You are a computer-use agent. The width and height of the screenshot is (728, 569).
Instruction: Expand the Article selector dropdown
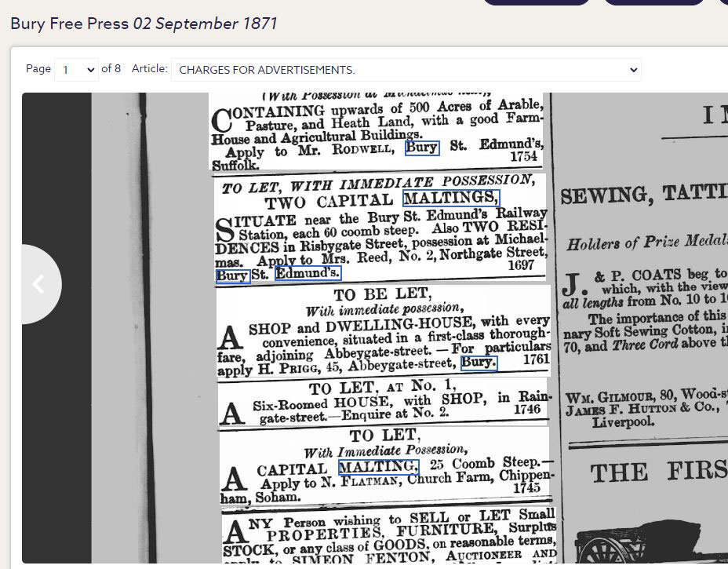tap(406, 70)
